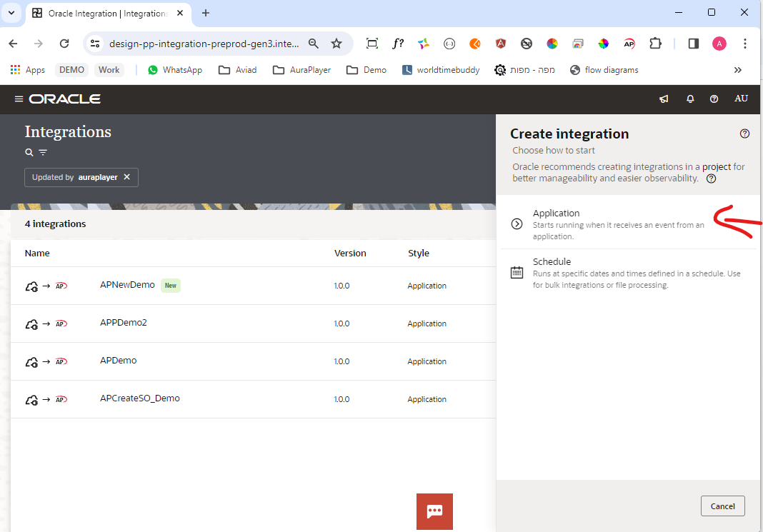This screenshot has height=532, width=763.
Task: Open a new browser tab
Action: [x=205, y=13]
